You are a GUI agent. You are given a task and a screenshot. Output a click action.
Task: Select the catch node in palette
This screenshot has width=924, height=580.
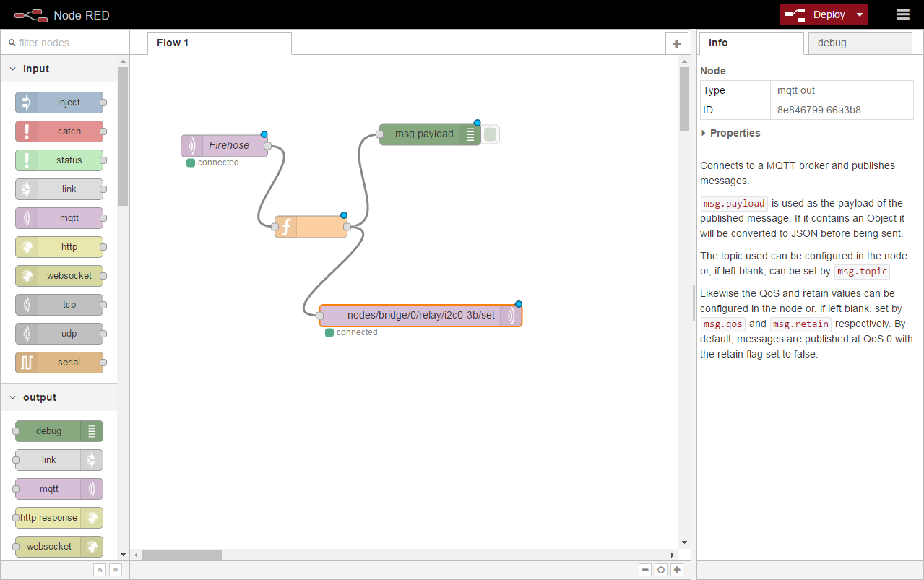pos(59,131)
